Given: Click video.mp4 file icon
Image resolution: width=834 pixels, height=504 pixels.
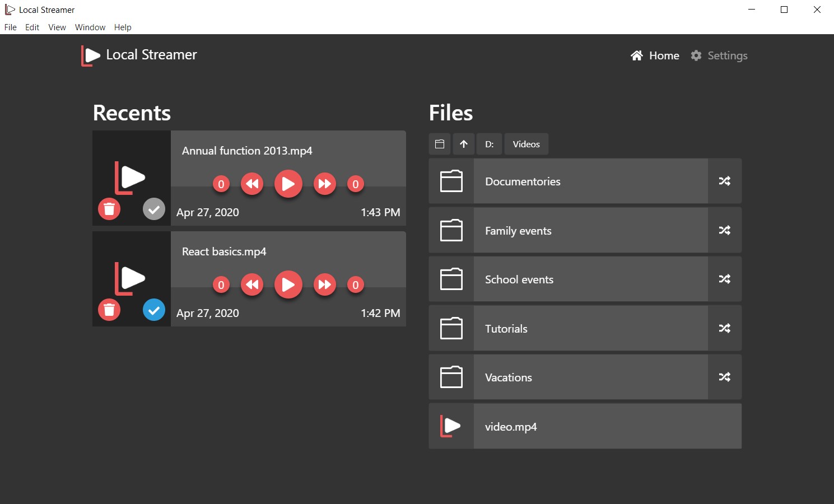Looking at the screenshot, I should 451,426.
